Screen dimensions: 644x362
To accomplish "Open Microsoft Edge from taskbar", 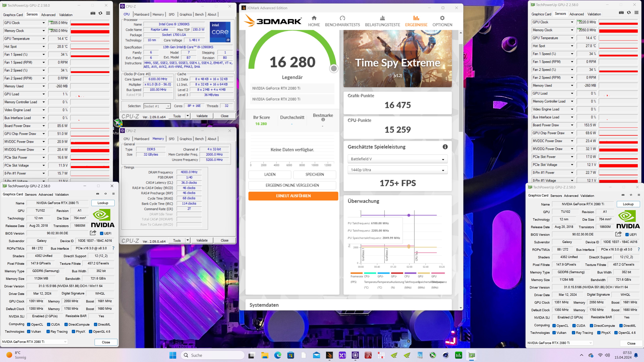I will (278, 355).
